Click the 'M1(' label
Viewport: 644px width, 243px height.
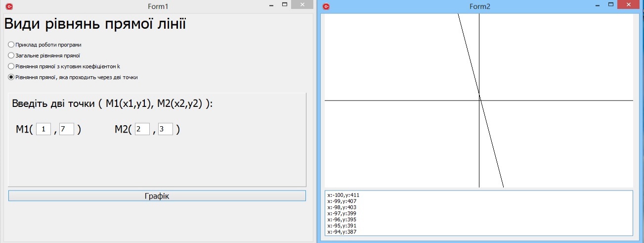click(x=24, y=130)
